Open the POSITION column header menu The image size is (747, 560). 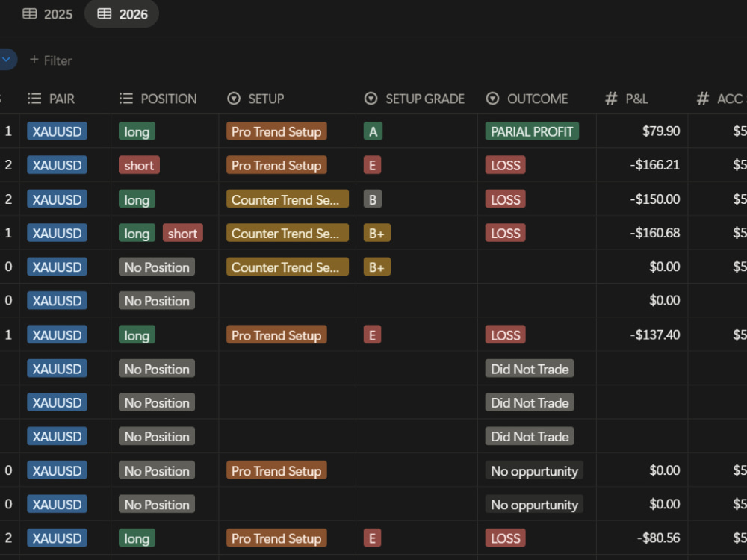(x=158, y=99)
